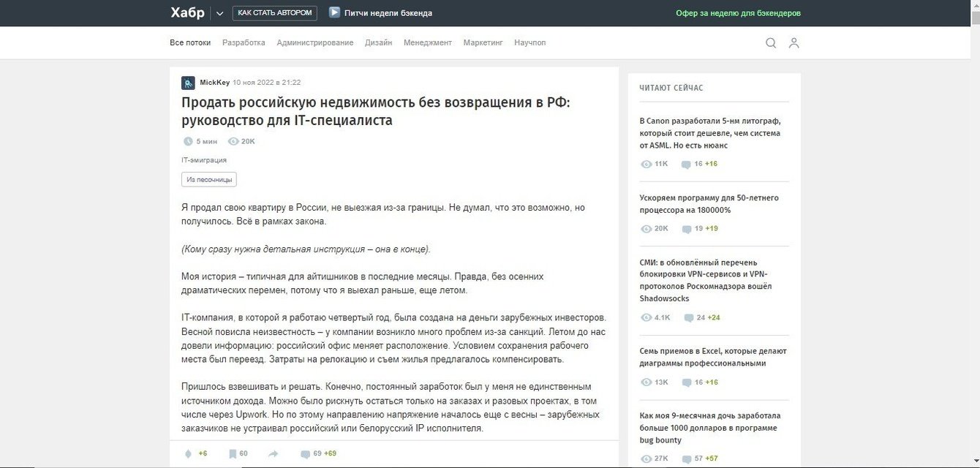
Task: Go to the Менеджмент section
Action: pos(428,42)
